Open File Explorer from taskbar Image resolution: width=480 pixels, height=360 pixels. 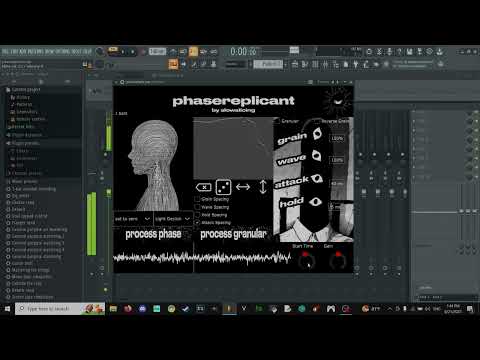[x=113, y=309]
